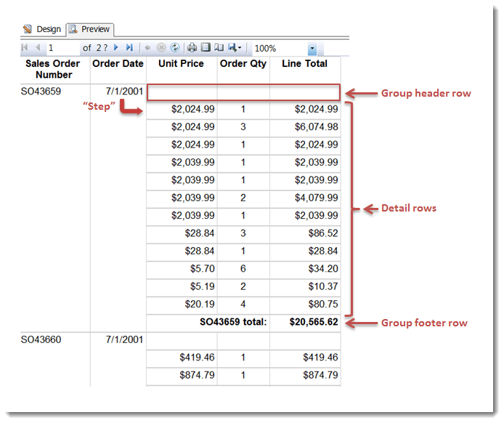This screenshot has height=423, width=504.
Task: Go to the first report page
Action: (x=25, y=48)
